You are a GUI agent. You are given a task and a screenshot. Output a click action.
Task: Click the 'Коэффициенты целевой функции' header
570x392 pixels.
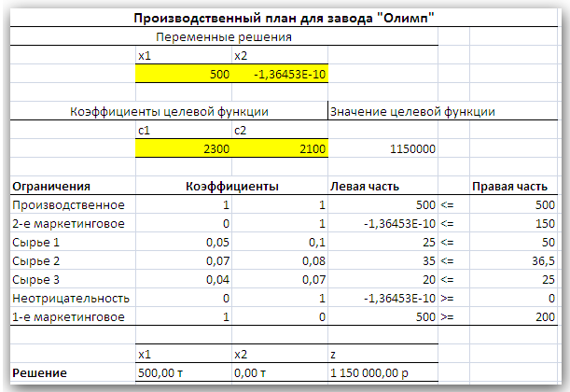169,111
